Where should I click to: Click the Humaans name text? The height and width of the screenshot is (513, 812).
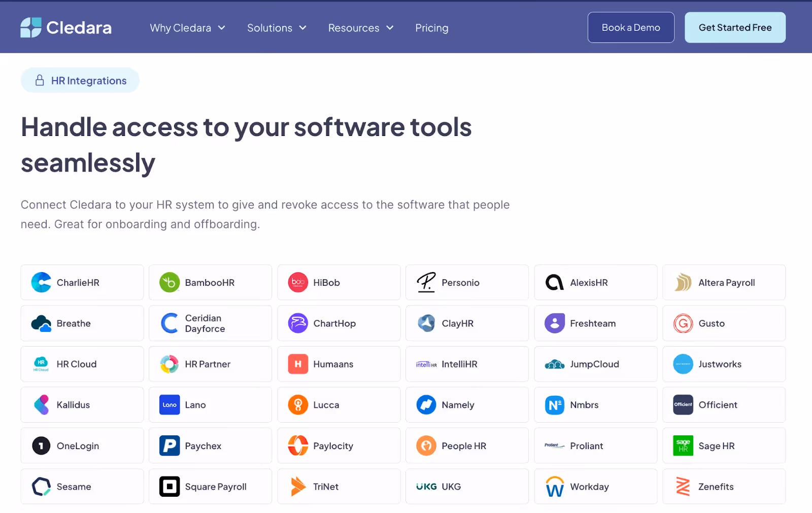[x=333, y=364]
